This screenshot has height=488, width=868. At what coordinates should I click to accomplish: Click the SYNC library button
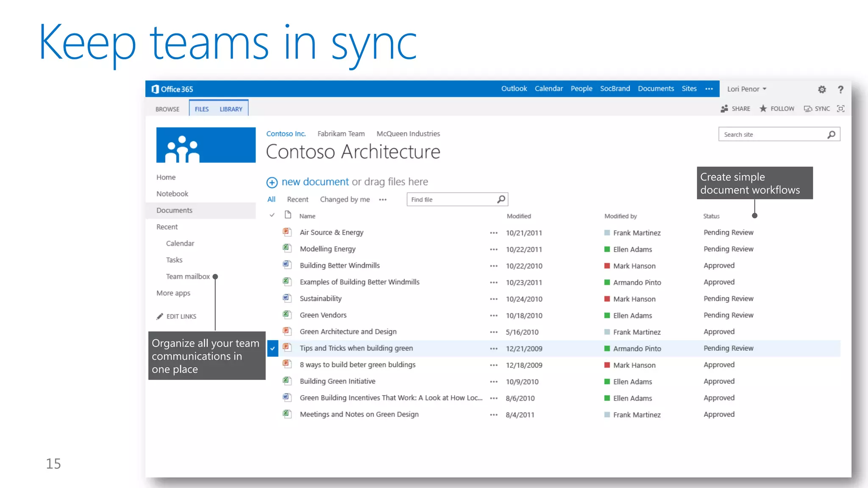click(817, 109)
